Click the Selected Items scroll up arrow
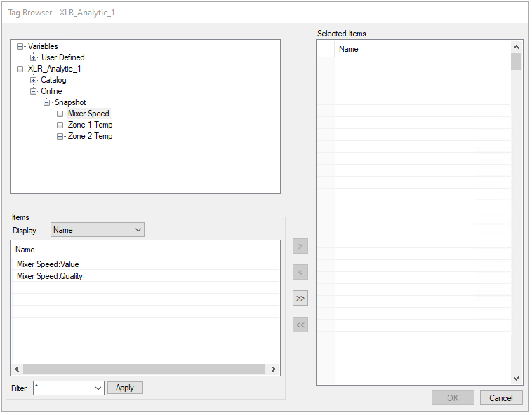This screenshot has height=415, width=532. click(x=516, y=47)
